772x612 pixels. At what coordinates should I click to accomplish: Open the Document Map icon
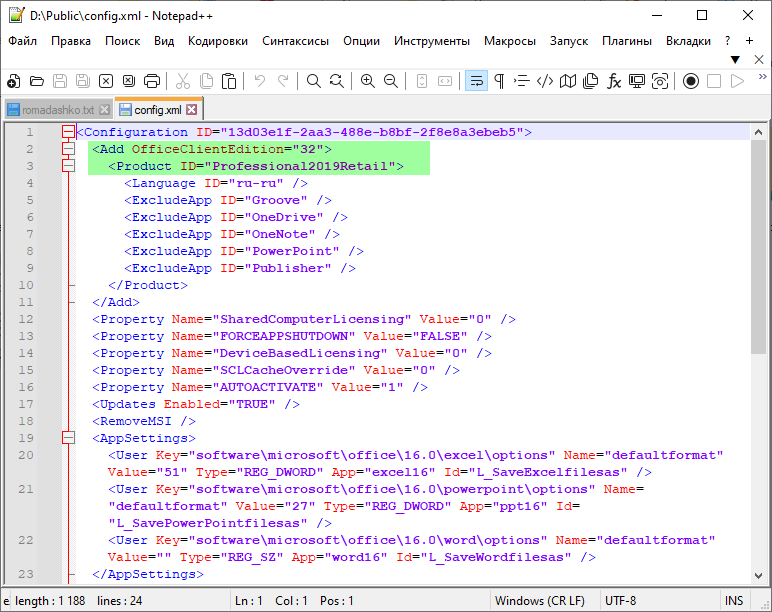click(568, 81)
